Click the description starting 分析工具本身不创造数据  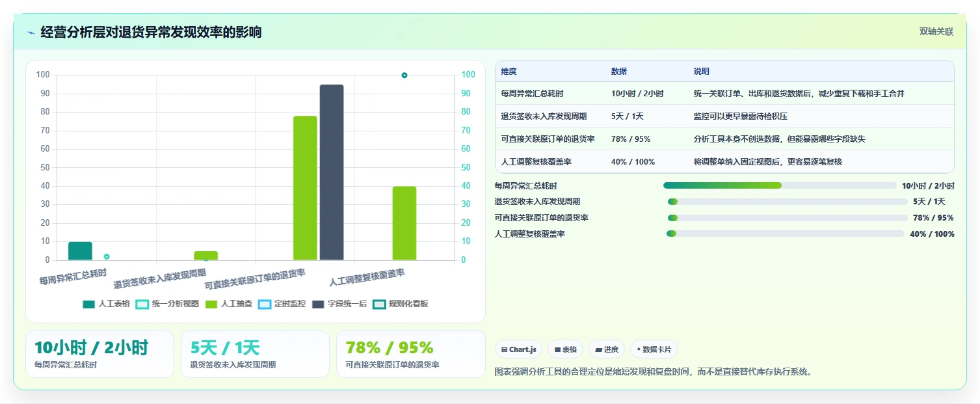click(x=779, y=139)
